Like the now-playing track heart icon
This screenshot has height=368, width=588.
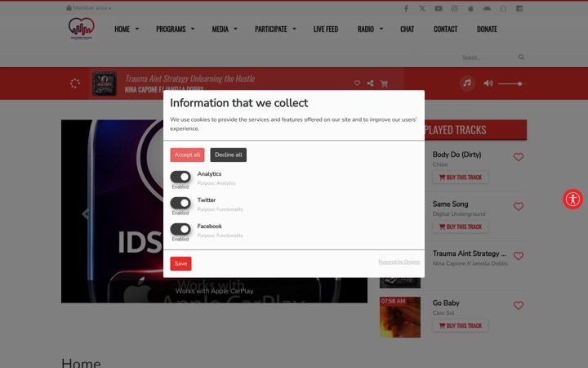357,83
